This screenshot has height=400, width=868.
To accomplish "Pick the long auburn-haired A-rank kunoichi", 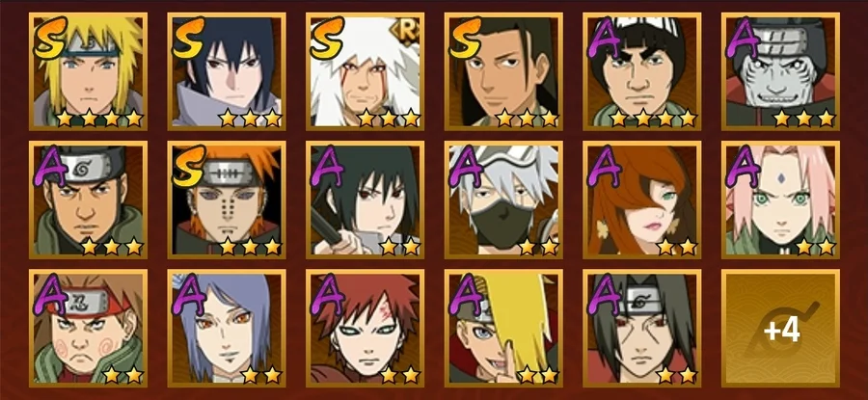I will 641,200.
